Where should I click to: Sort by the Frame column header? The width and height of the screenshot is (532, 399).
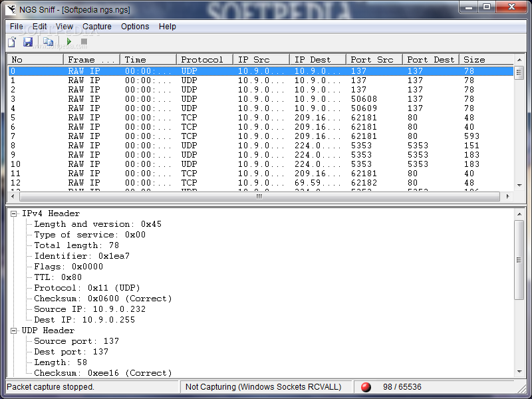click(x=92, y=60)
